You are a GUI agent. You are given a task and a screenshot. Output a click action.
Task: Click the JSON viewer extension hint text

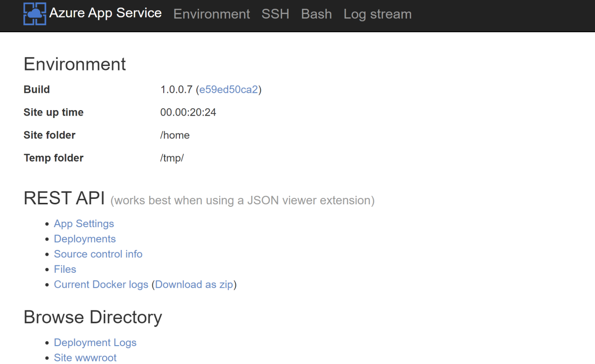242,201
